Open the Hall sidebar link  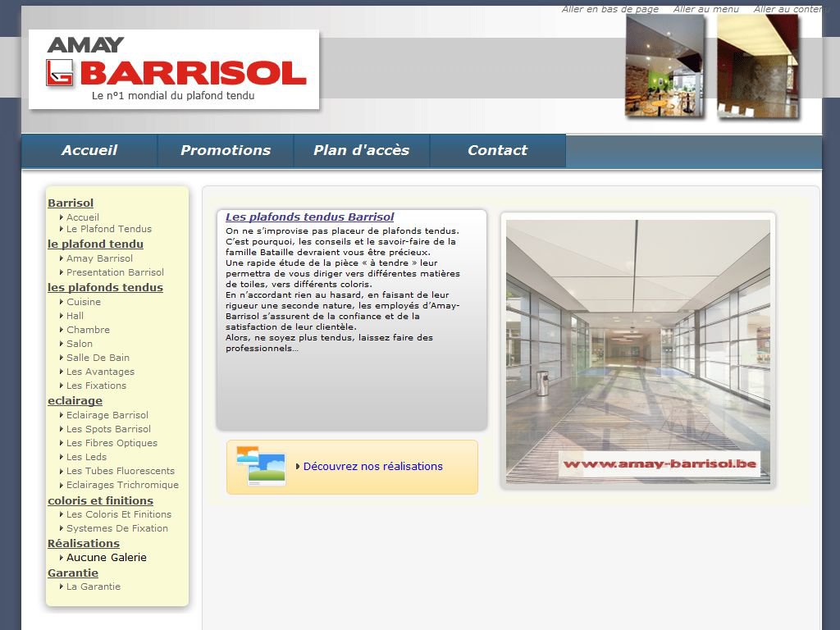tap(75, 316)
